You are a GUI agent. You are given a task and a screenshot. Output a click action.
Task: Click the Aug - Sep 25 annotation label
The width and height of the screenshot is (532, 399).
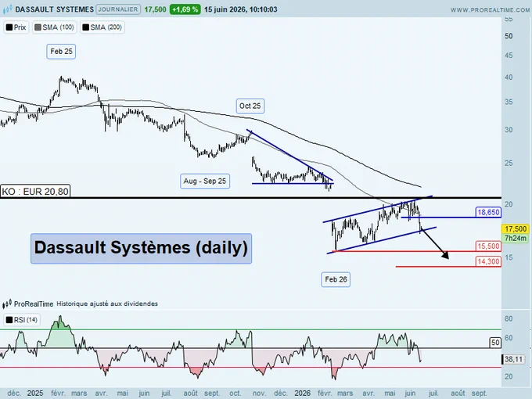click(205, 182)
